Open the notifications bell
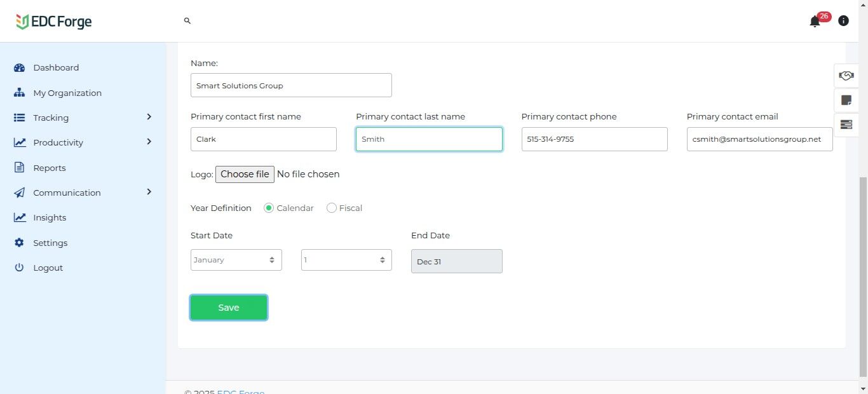The height and width of the screenshot is (394, 868). (x=815, y=22)
